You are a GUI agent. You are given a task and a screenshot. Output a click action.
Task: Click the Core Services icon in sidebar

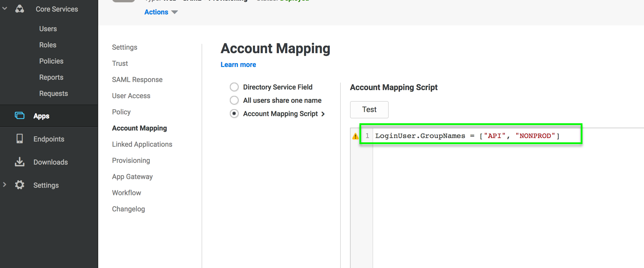coord(19,9)
